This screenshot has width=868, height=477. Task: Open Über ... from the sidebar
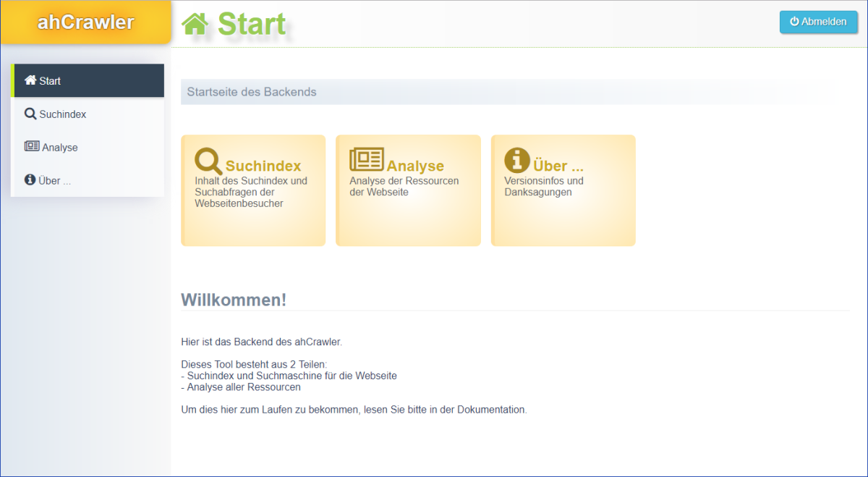point(88,180)
